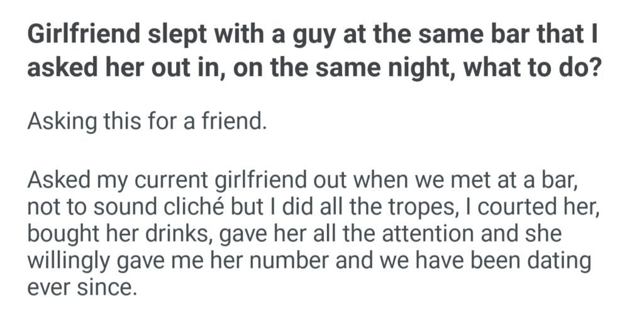Click the word "tropes" in the body text
The image size is (644, 332).
tap(407, 207)
